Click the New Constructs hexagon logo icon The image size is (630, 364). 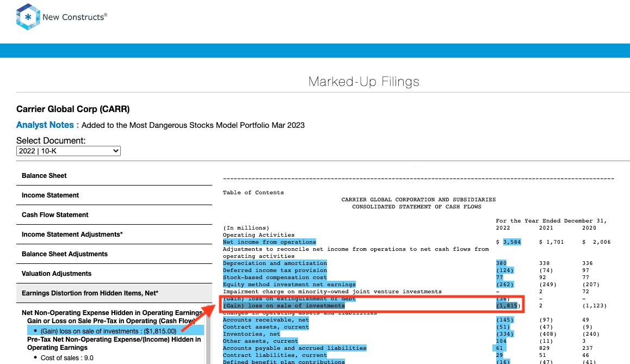pyautogui.click(x=28, y=17)
